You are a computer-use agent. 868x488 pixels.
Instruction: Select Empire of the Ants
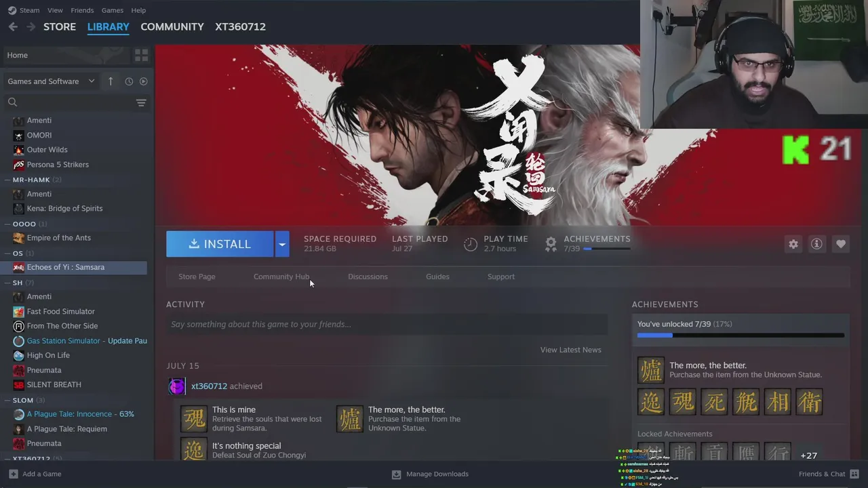coord(59,238)
